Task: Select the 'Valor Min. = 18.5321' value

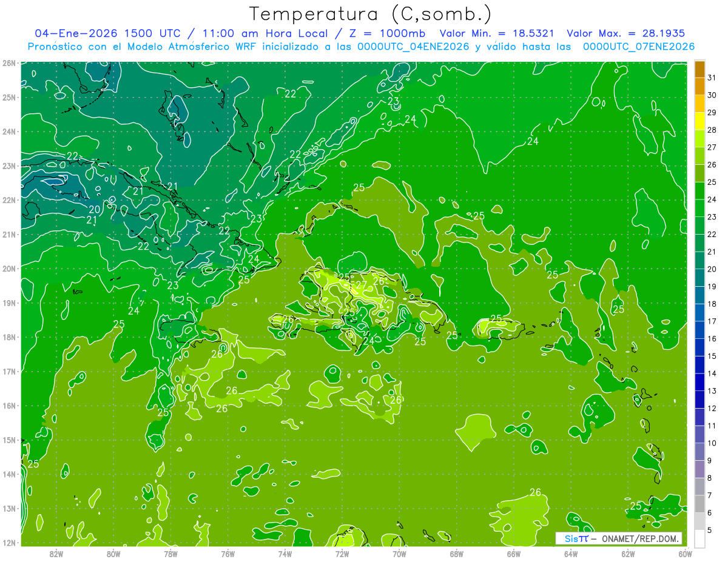Action: point(497,33)
